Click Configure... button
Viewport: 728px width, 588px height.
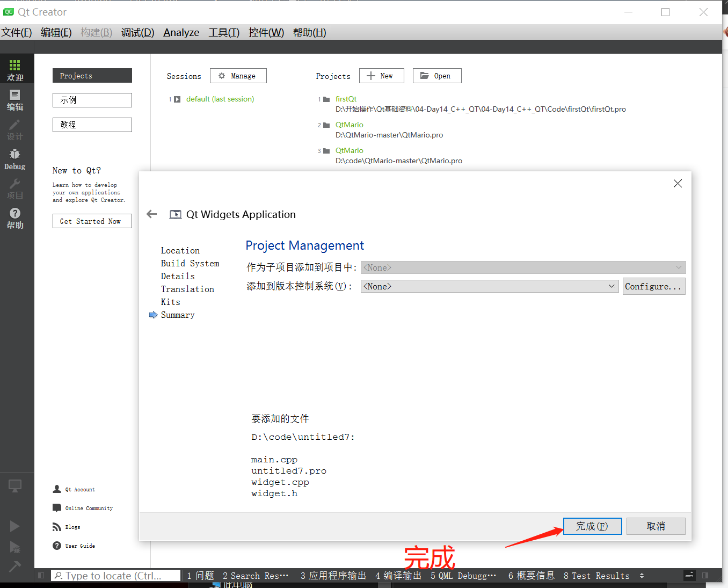click(654, 286)
